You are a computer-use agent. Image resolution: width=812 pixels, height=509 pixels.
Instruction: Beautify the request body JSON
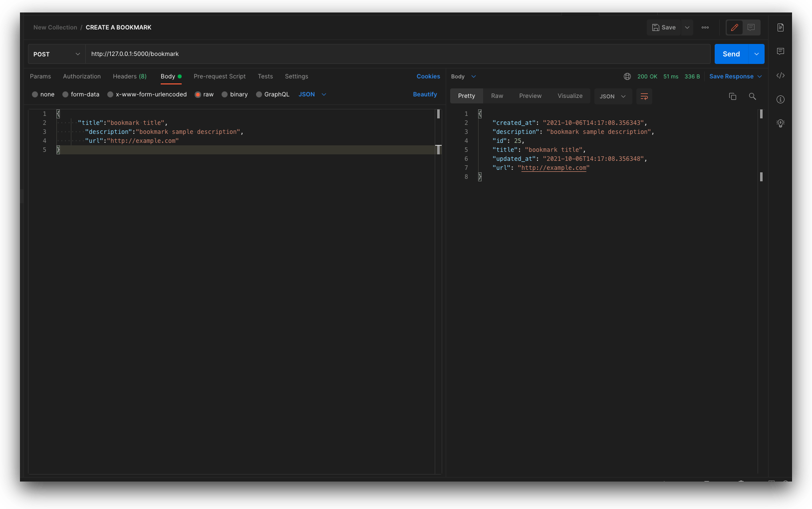tap(425, 94)
